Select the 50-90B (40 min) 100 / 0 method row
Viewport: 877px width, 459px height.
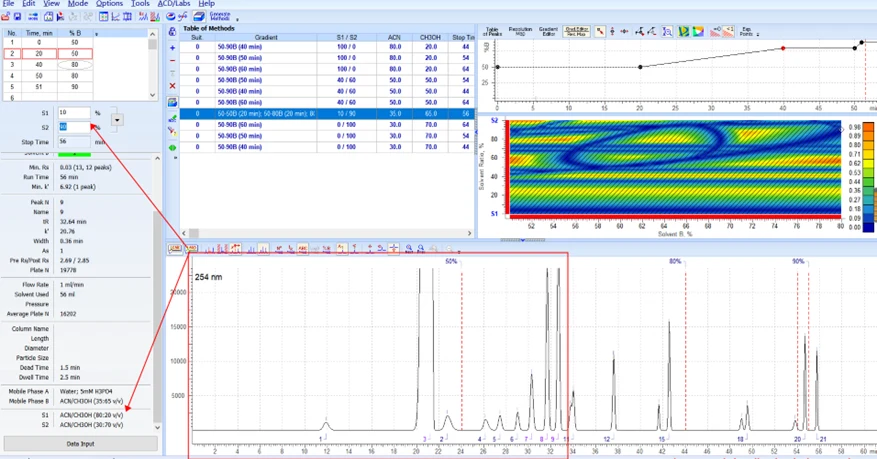pyautogui.click(x=327, y=47)
